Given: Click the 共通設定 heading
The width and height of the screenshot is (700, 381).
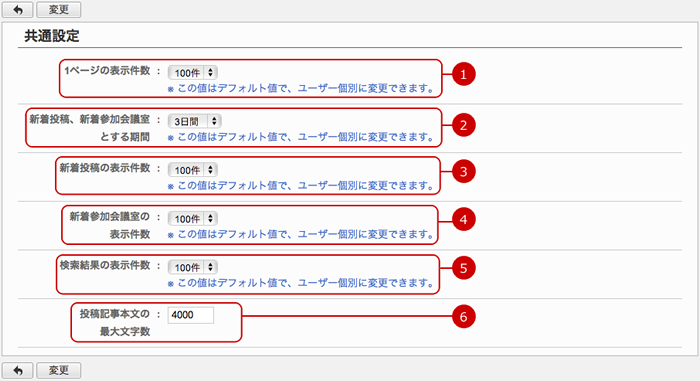Looking at the screenshot, I should click(52, 36).
